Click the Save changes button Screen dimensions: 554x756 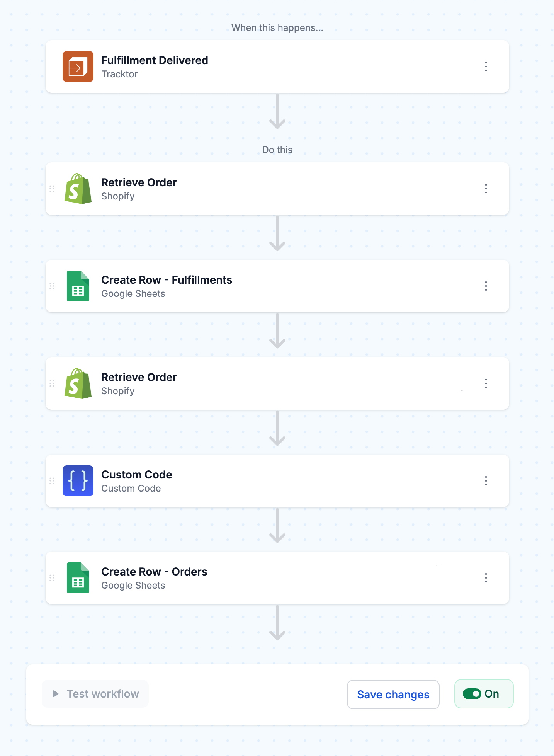coord(393,695)
